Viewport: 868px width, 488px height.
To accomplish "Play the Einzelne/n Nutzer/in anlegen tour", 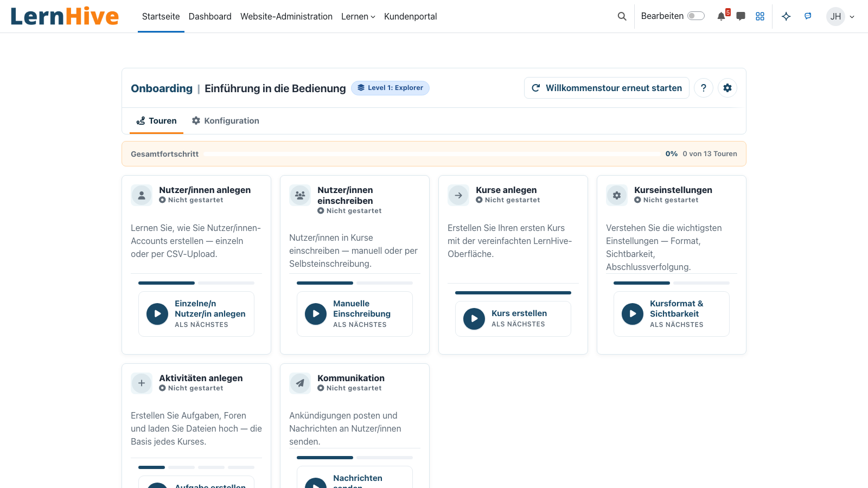I will point(157,314).
